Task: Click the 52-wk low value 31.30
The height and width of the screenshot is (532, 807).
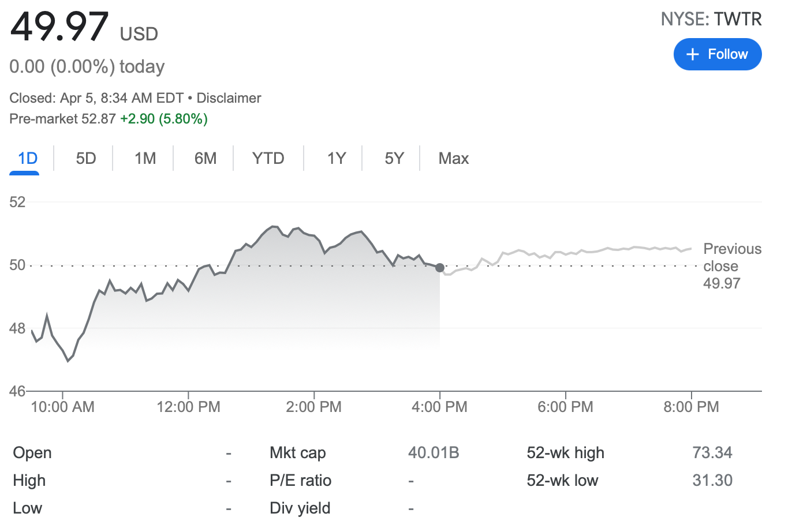Action: [x=712, y=481]
